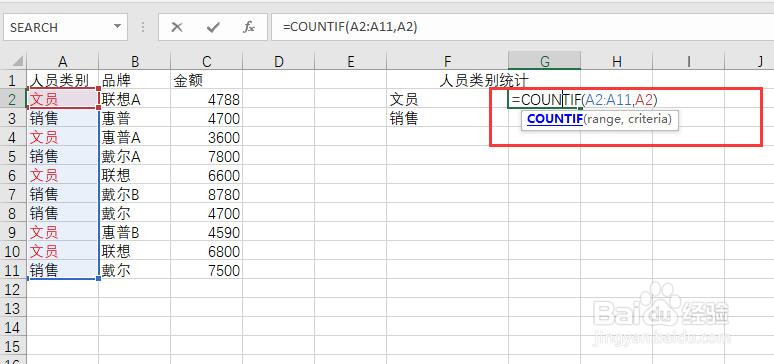Viewport: 774px width, 364px height.
Task: Click the Name Box showing SEARCH
Action: point(66,27)
